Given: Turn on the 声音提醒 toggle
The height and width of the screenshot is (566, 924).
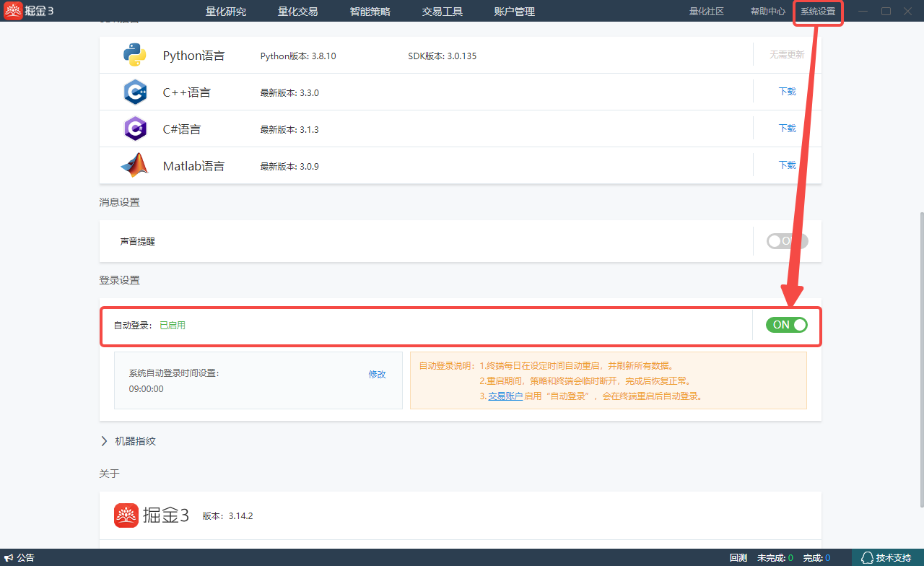Looking at the screenshot, I should [x=788, y=241].
